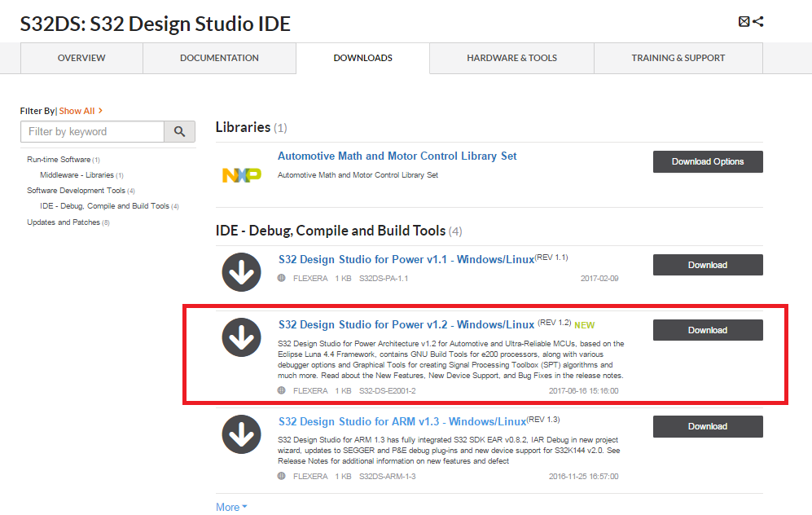This screenshot has width=812, height=515.
Task: Download S32 Design Studio for ARM v1.3
Action: click(708, 426)
